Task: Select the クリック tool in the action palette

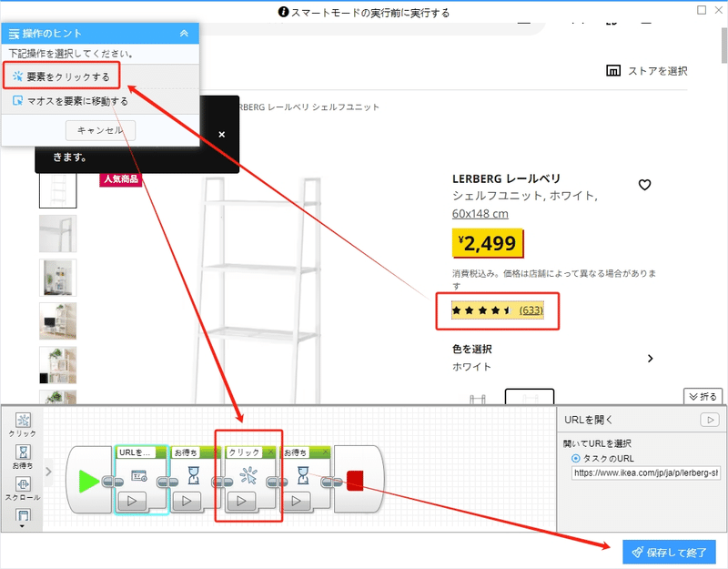Action: 23,424
